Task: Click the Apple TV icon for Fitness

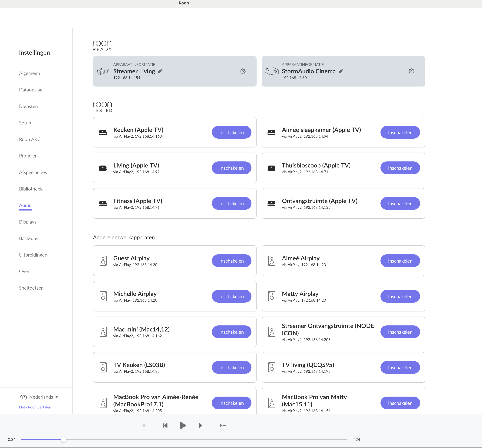Action: [103, 204]
